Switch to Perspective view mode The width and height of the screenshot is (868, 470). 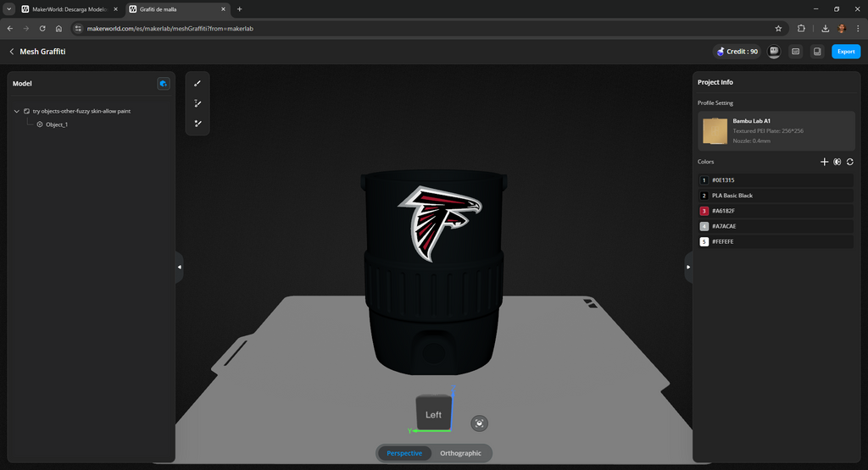pos(404,453)
